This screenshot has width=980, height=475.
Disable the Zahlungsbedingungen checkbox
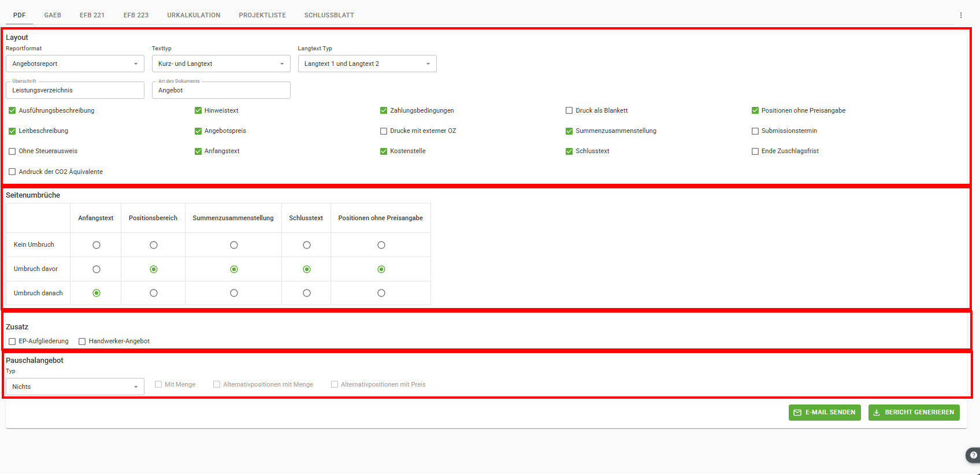click(x=384, y=110)
